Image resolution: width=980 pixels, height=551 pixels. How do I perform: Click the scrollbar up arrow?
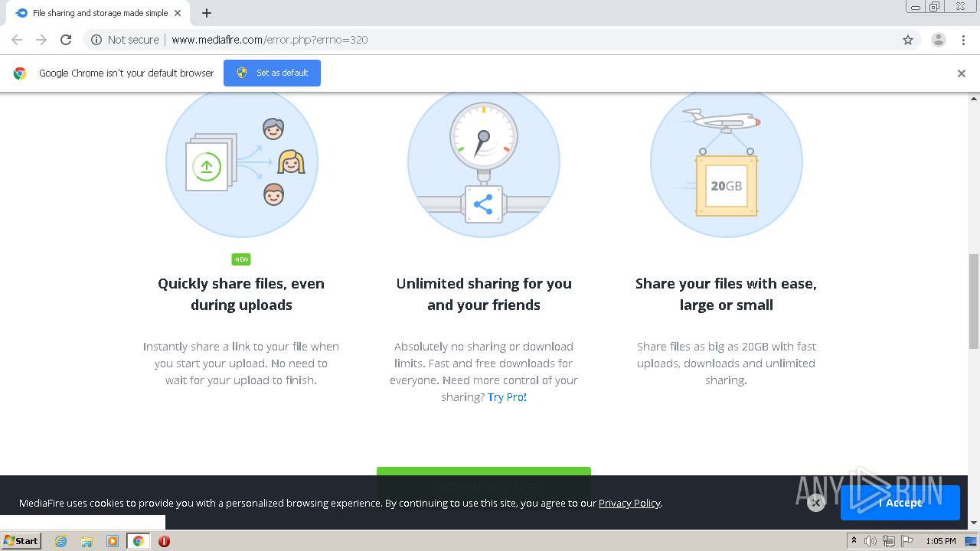click(974, 98)
